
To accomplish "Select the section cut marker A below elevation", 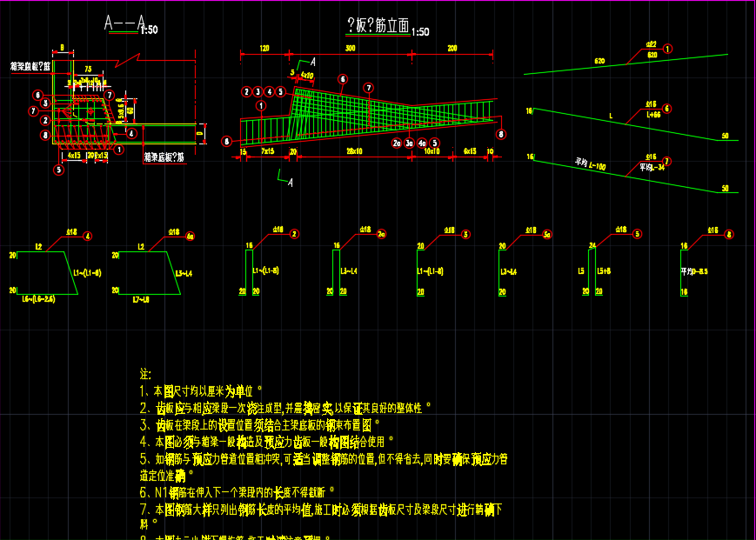I will [x=290, y=182].
